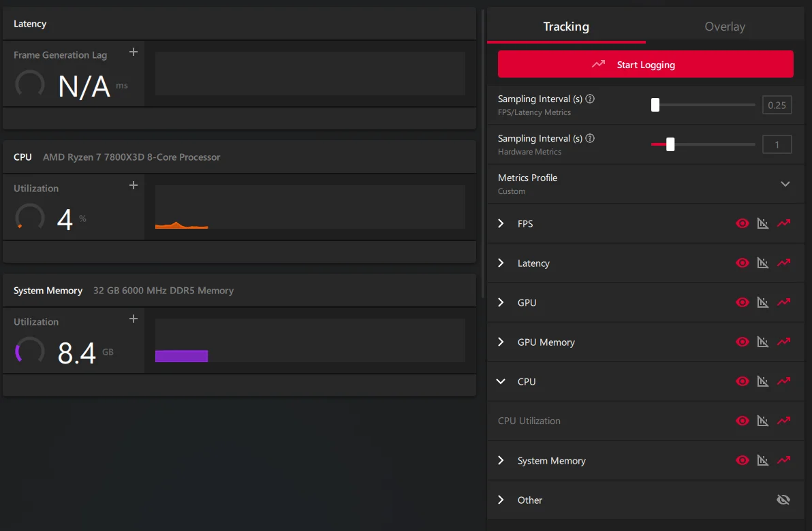Toggle visibility eye for System Memory row
This screenshot has height=531, width=812.
point(742,460)
